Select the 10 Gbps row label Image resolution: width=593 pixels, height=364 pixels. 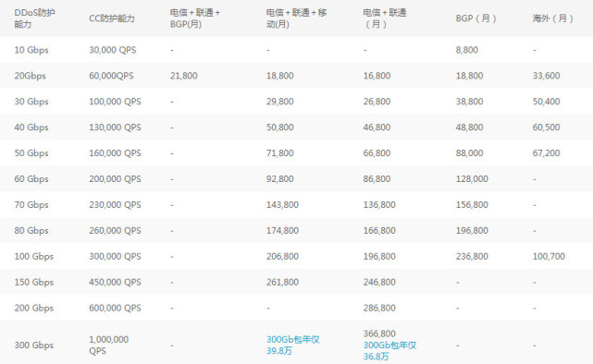[x=31, y=50]
